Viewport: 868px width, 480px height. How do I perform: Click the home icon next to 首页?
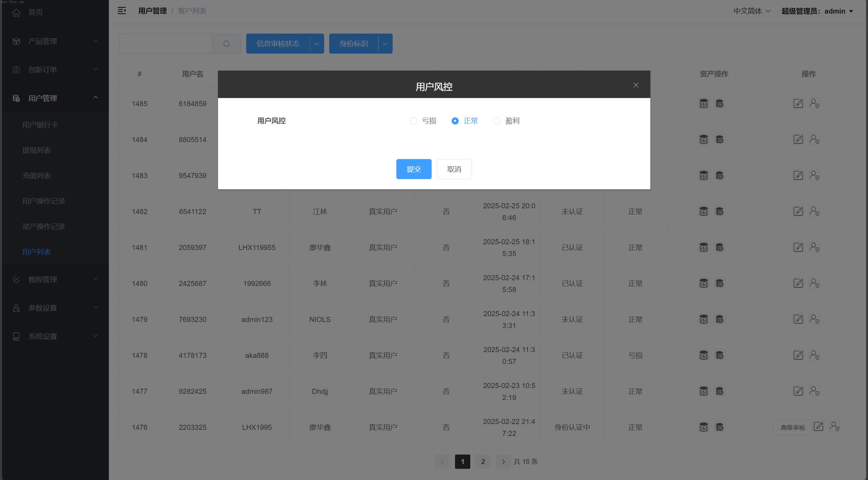(16, 13)
